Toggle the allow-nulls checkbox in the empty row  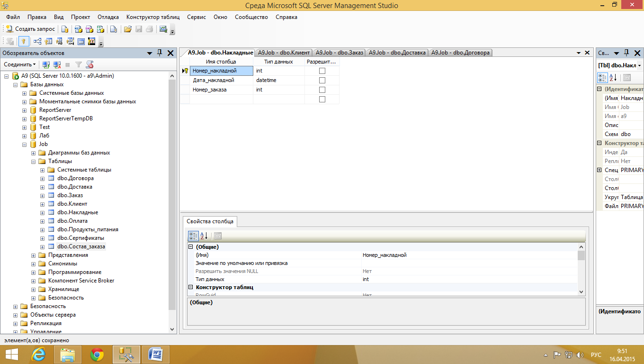[322, 99]
